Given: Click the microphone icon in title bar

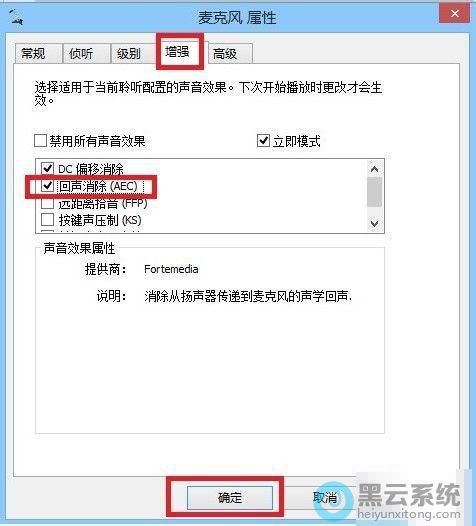Looking at the screenshot, I should coord(15,17).
